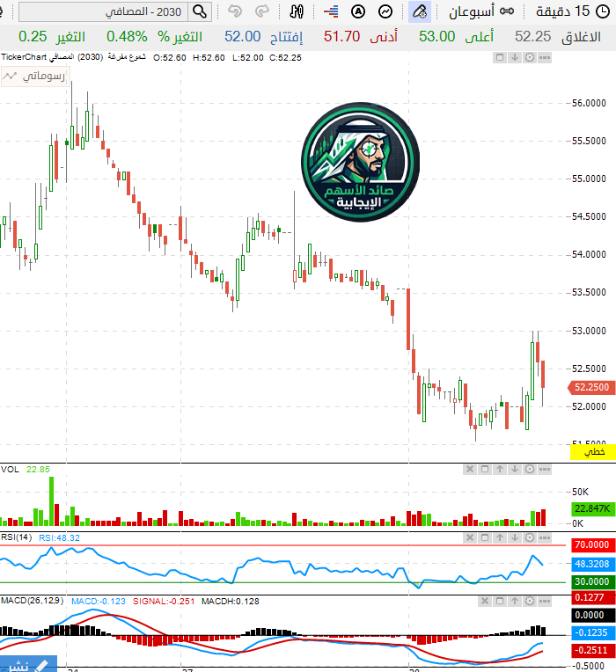Close the VOL indicator panel
This screenshot has width=616, height=672.
click(470, 470)
